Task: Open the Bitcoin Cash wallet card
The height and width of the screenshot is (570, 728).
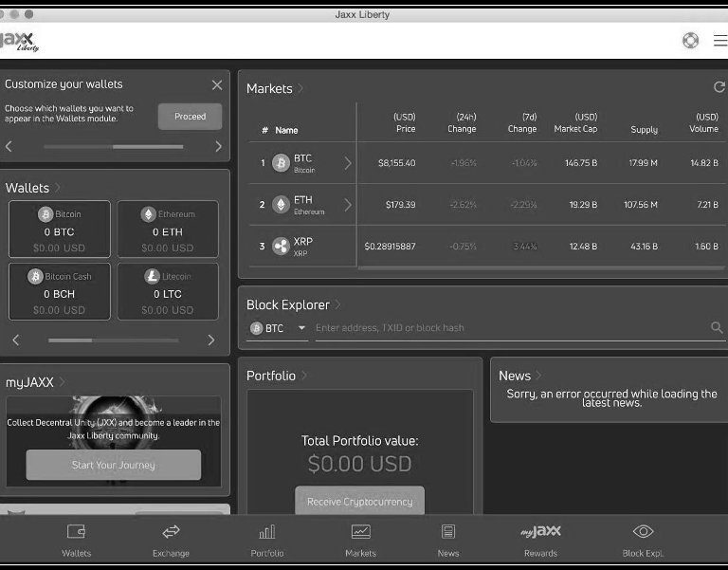Action: [60, 291]
